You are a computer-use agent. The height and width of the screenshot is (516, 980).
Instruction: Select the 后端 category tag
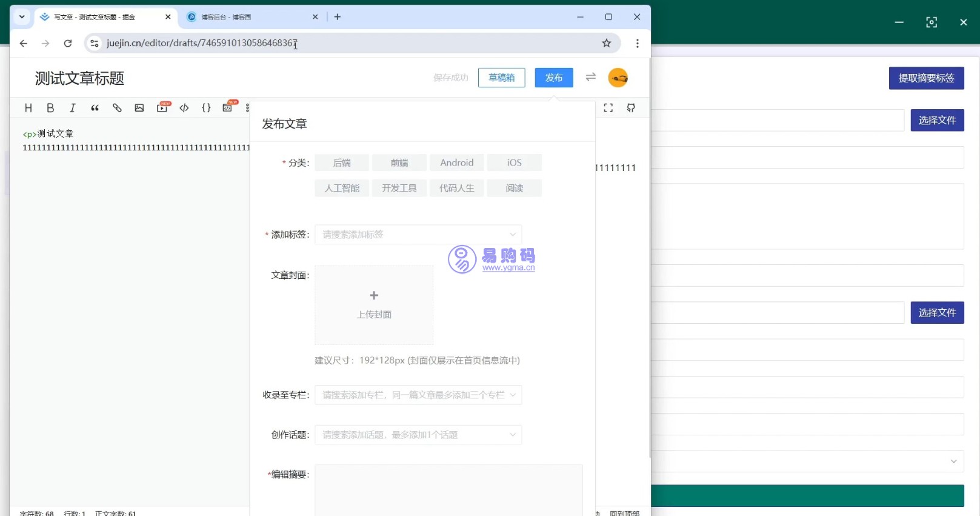342,163
